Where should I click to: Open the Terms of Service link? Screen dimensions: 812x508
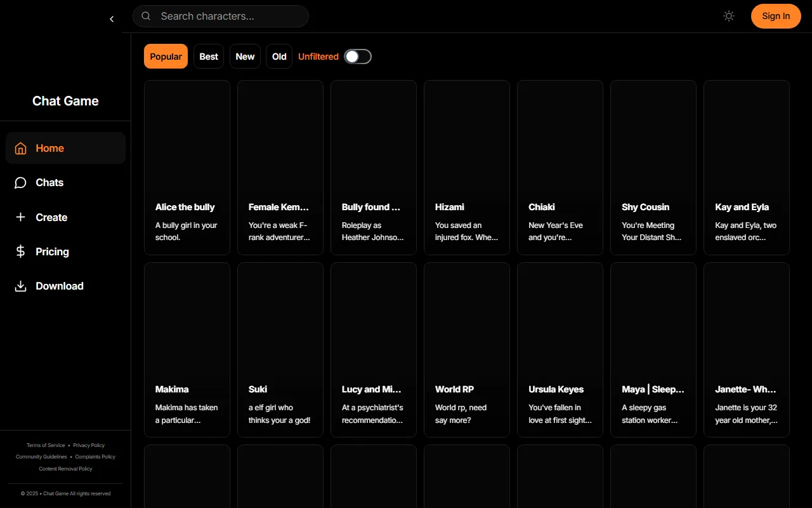click(46, 445)
